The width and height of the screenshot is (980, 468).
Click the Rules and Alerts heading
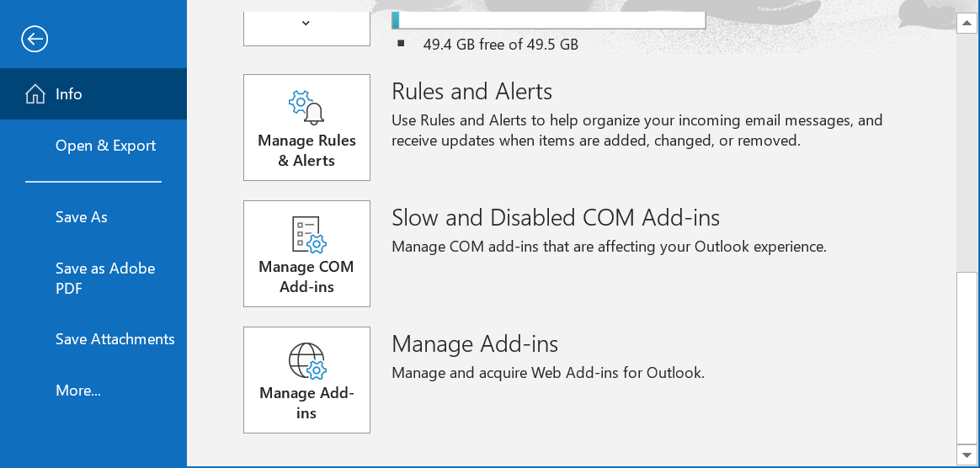point(471,92)
